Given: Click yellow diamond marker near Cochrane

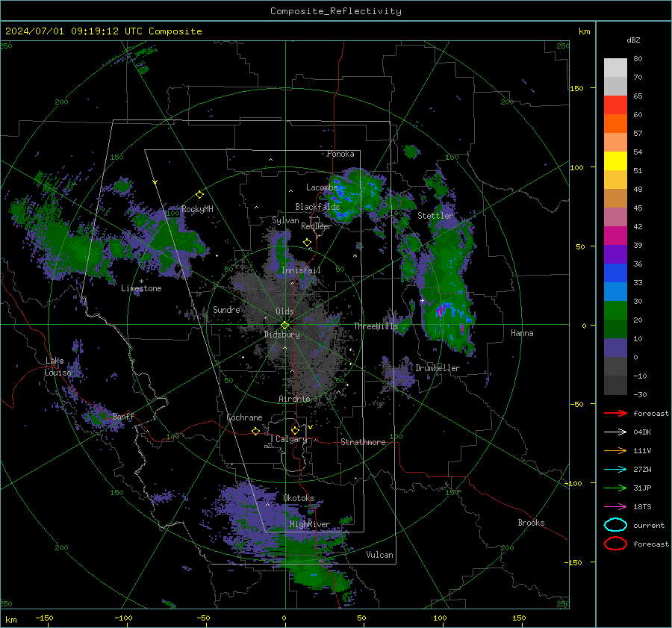Looking at the screenshot, I should (x=255, y=431).
